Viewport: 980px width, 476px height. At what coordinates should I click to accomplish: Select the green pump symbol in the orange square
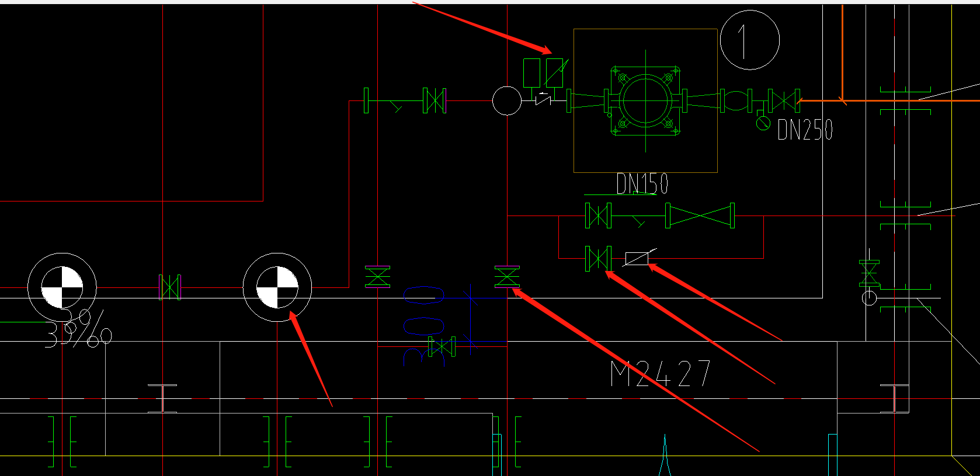(645, 100)
